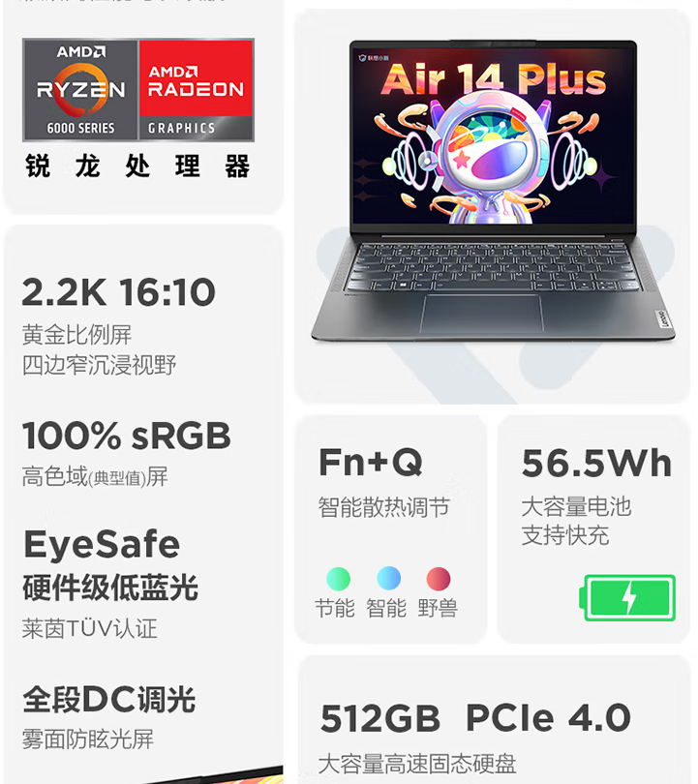Click the 莱茵TÜV认证 text

(x=89, y=628)
